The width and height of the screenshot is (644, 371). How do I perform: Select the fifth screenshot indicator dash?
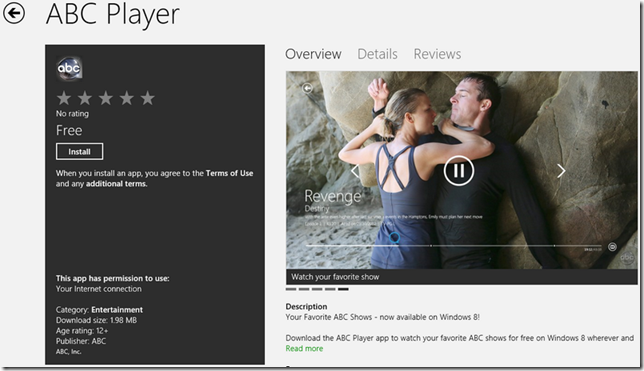click(343, 289)
